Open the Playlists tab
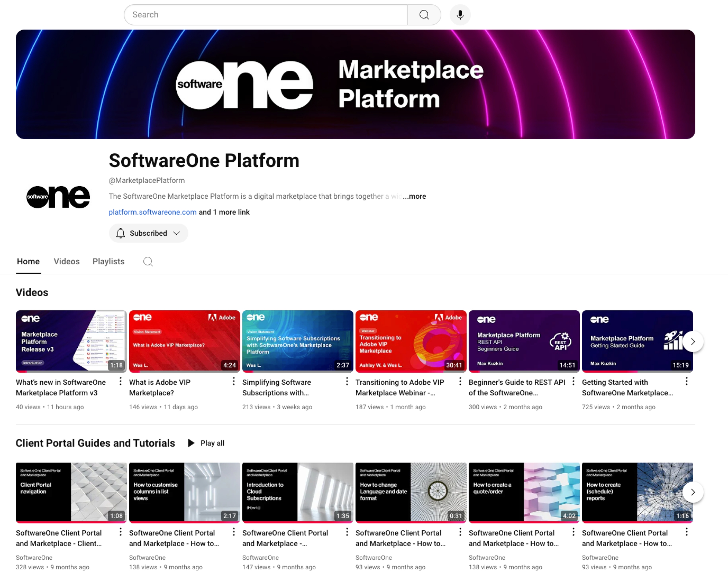The width and height of the screenshot is (728, 582). tap(108, 261)
